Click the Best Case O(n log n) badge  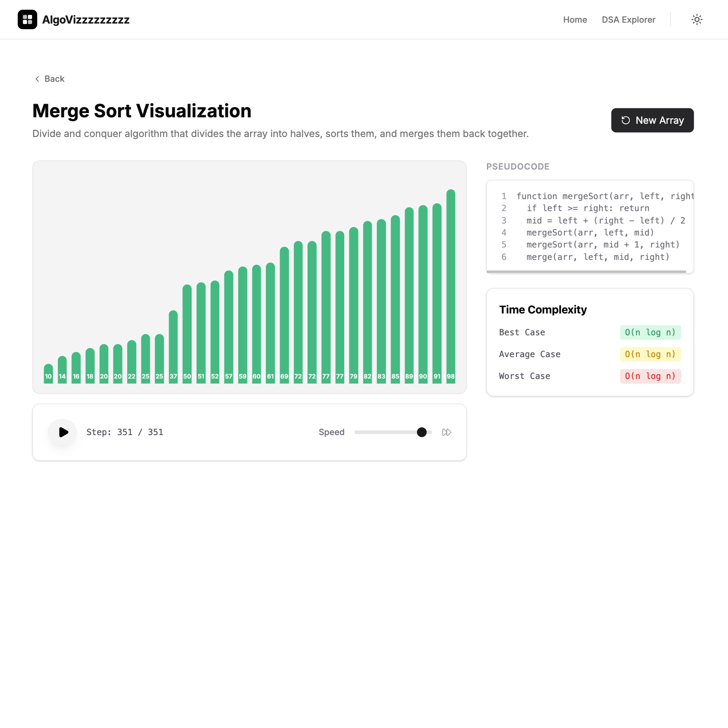point(650,332)
